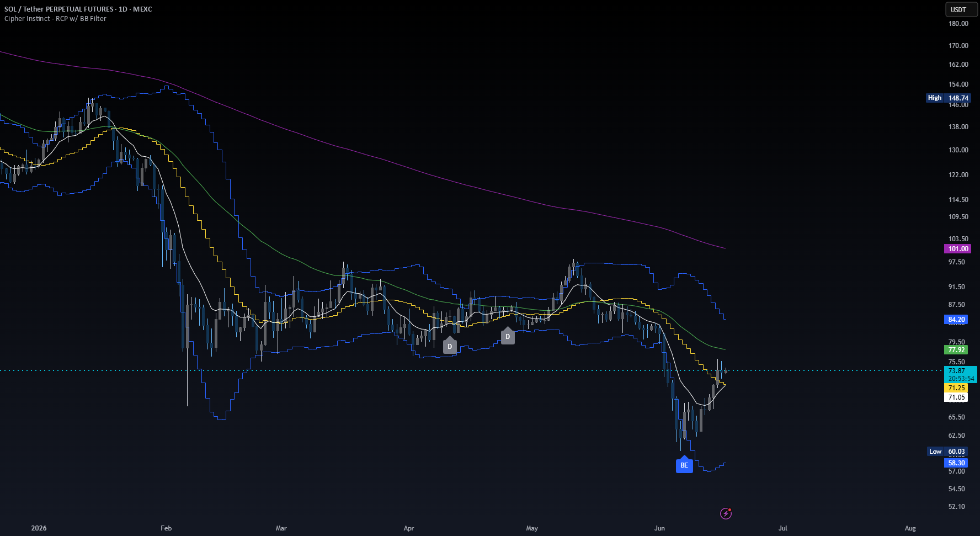
Task: Click the blue BE signal marker
Action: [x=684, y=465]
